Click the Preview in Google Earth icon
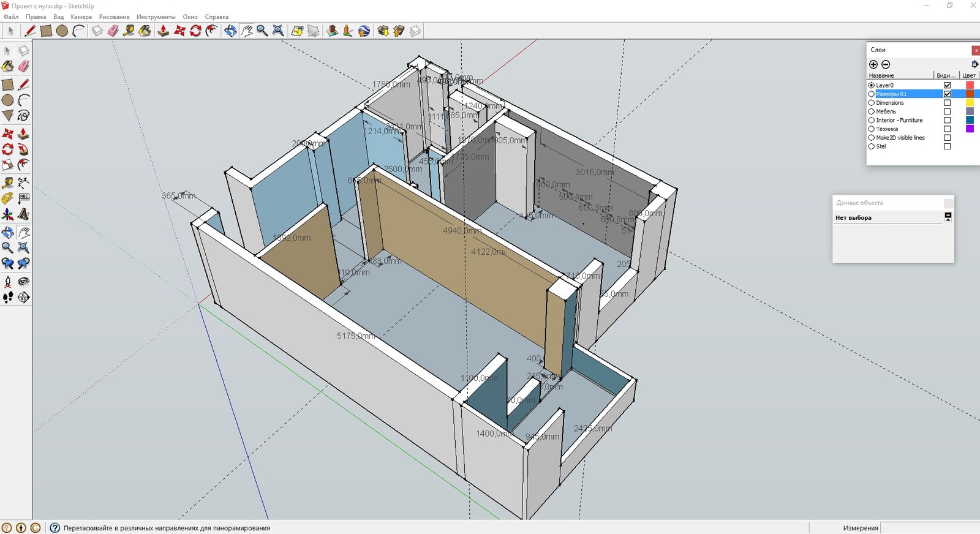 coord(364,31)
